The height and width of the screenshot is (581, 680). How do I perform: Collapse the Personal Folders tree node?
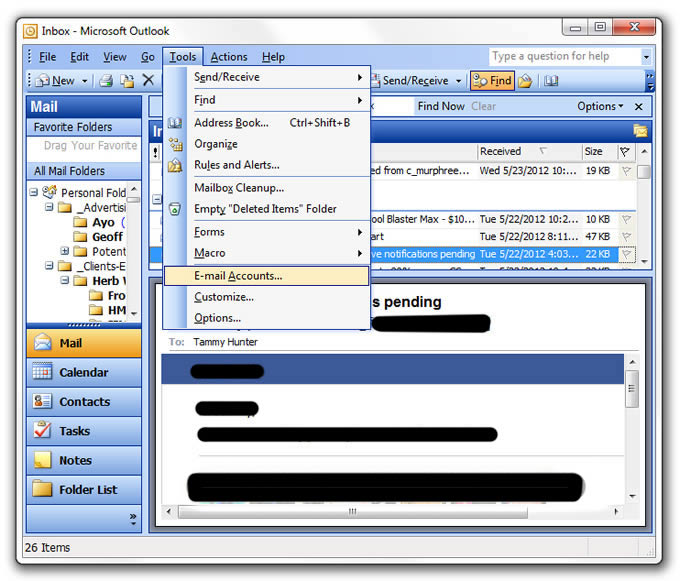[x=33, y=192]
